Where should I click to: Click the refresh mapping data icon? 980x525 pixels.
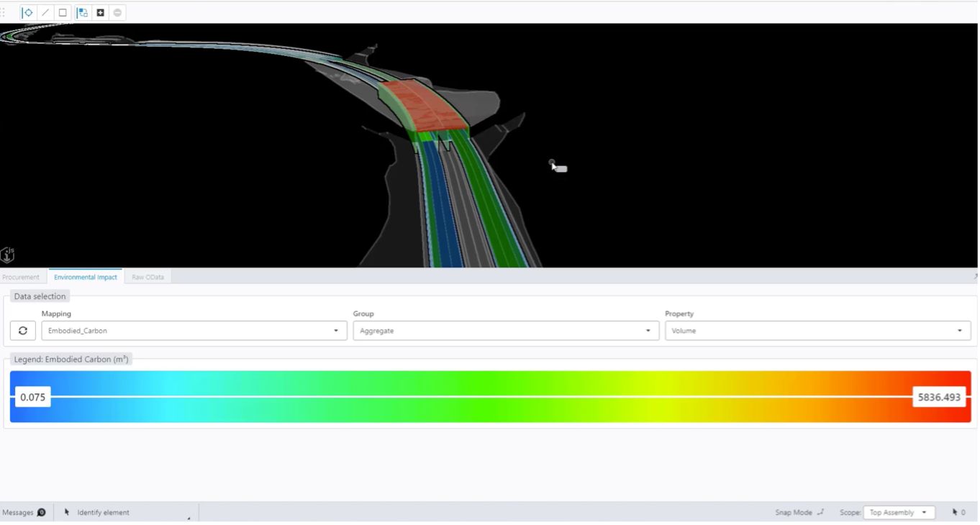(22, 330)
